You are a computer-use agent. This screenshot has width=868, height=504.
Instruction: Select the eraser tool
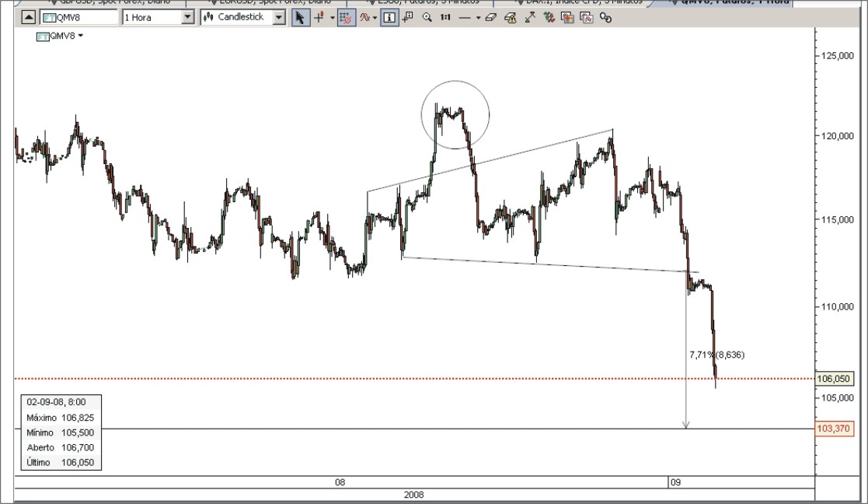tap(491, 18)
